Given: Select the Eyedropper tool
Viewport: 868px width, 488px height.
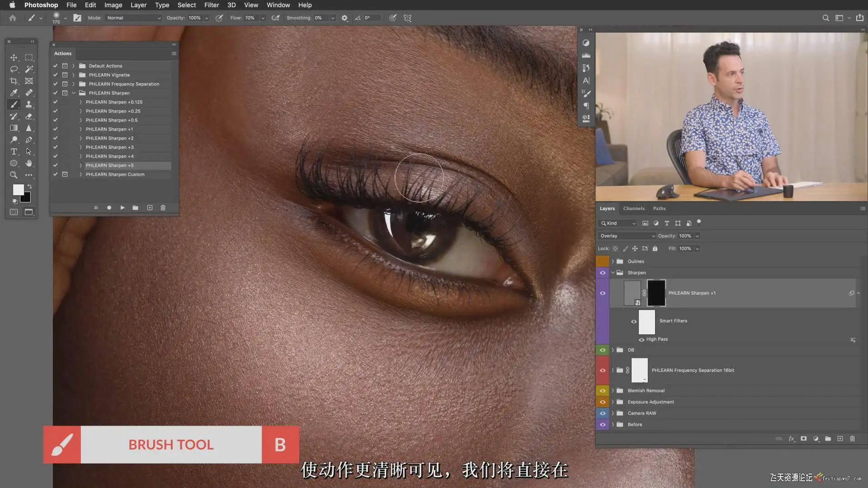Looking at the screenshot, I should [x=14, y=93].
